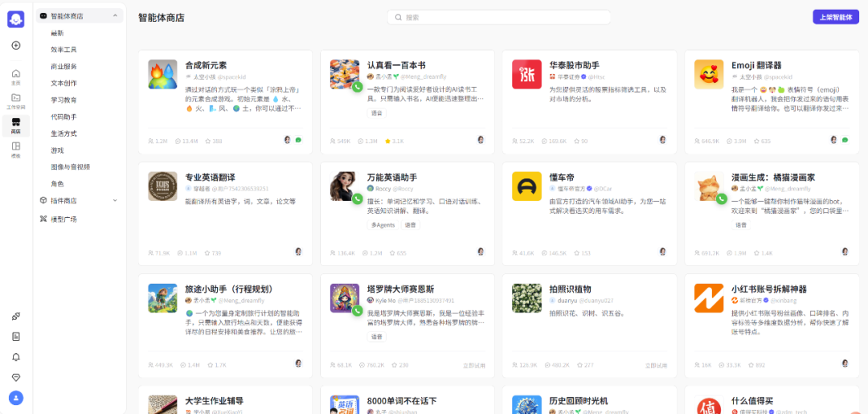
Task: Click 立即试用 on 塔罗牌大师赛恩斯 card
Action: [x=474, y=365]
